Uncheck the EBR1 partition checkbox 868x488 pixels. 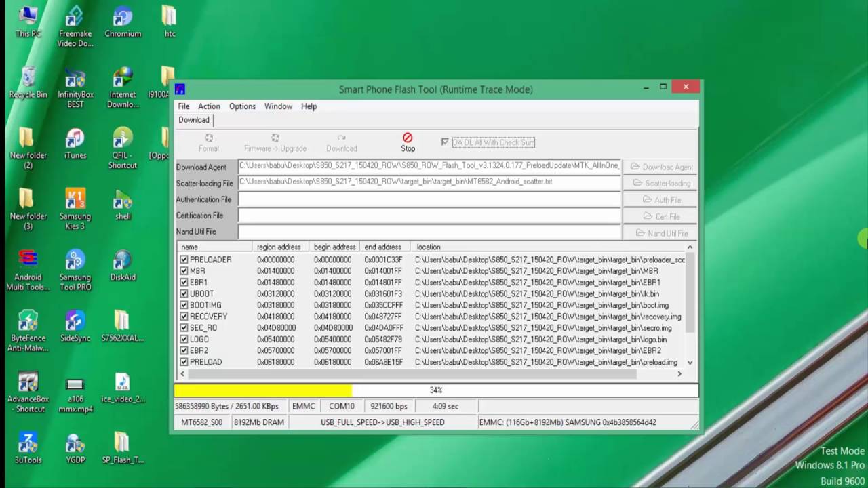tap(184, 282)
